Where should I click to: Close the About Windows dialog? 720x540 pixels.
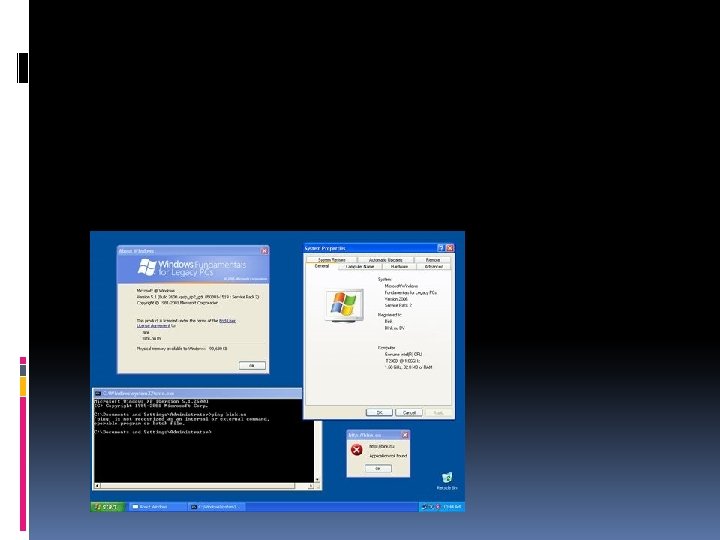[x=264, y=251]
